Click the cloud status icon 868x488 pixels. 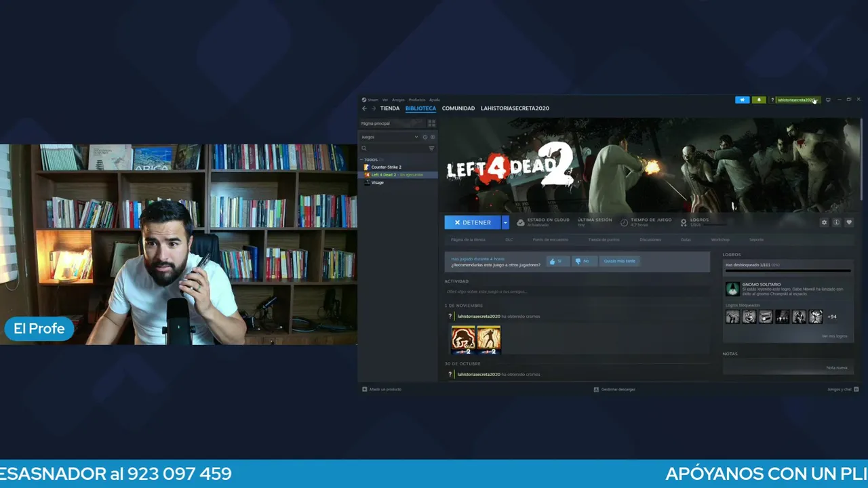pyautogui.click(x=520, y=222)
